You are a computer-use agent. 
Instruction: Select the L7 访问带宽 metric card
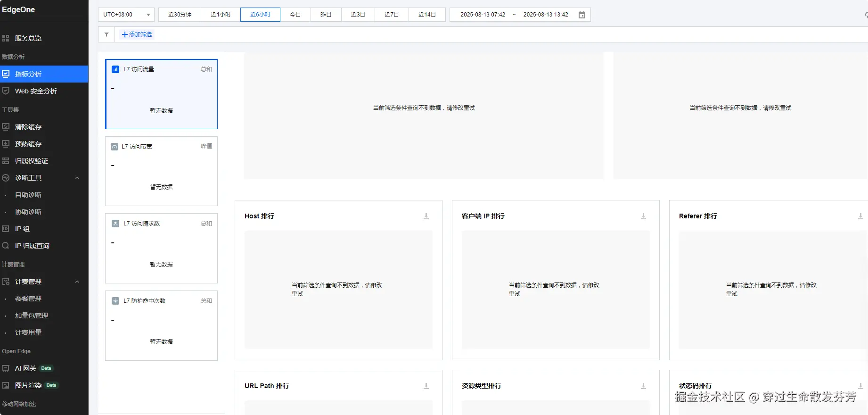pos(162,171)
